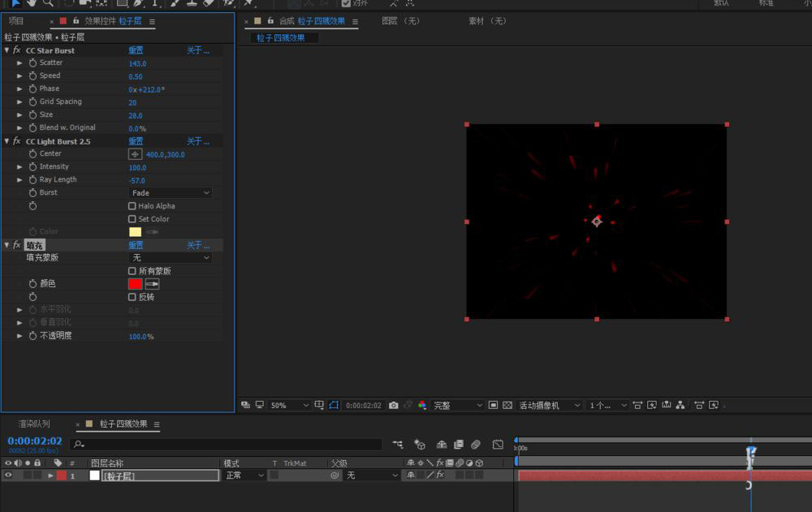Open the Burst Fade dropdown
The width and height of the screenshot is (812, 512).
[x=171, y=193]
